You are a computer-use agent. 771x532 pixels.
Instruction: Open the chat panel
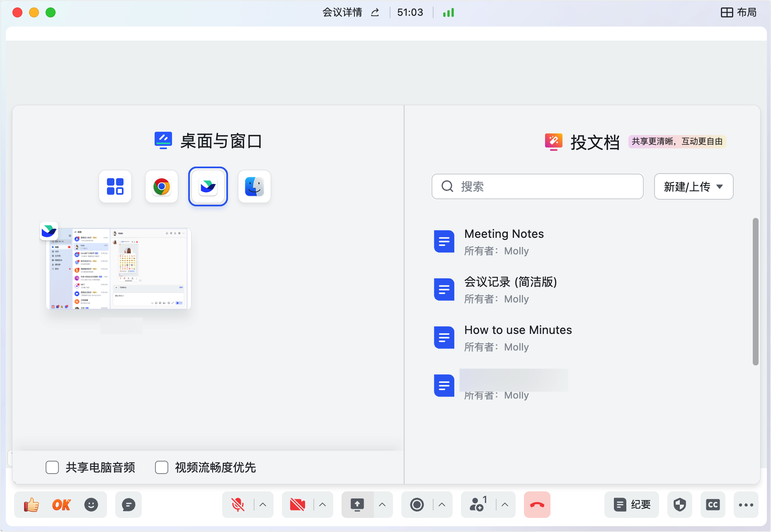pos(128,505)
